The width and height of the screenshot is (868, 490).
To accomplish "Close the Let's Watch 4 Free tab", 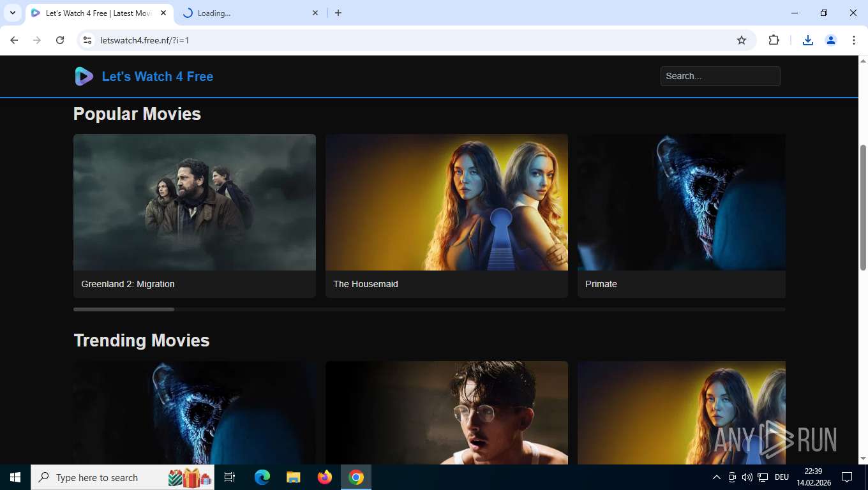I will 163,13.
